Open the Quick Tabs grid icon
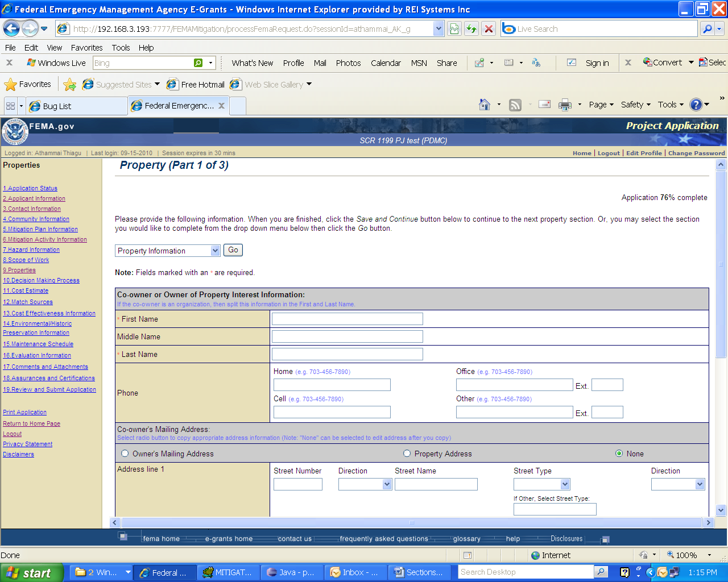 click(10, 106)
